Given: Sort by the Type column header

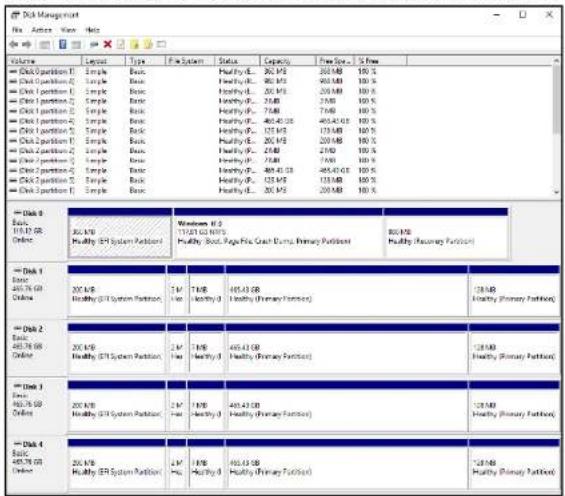Looking at the screenshot, I should pyautogui.click(x=145, y=61).
